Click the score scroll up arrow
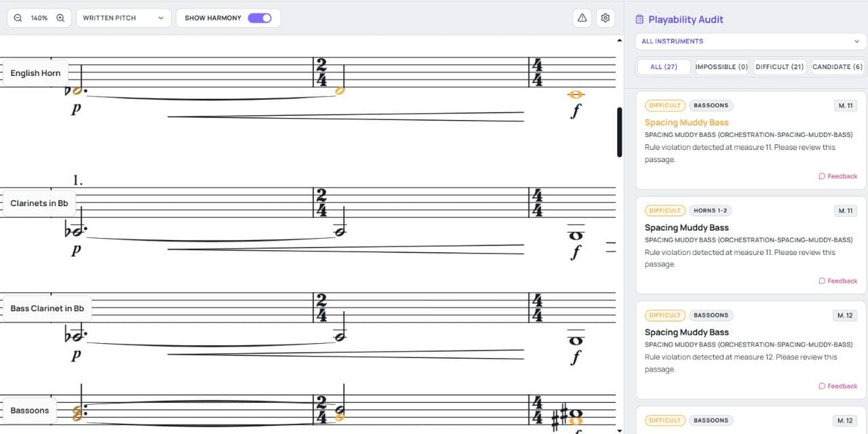Viewport: 868px width, 434px height. [619, 41]
